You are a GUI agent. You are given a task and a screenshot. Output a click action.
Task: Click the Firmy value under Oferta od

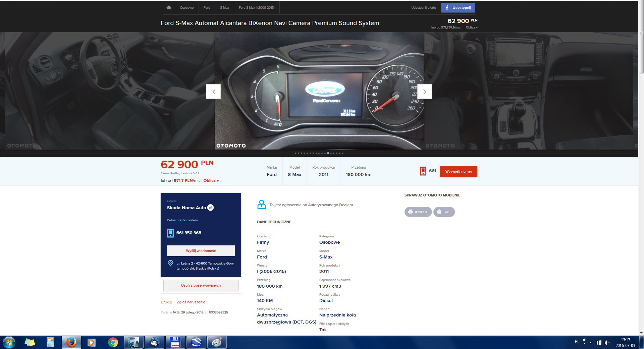point(263,242)
